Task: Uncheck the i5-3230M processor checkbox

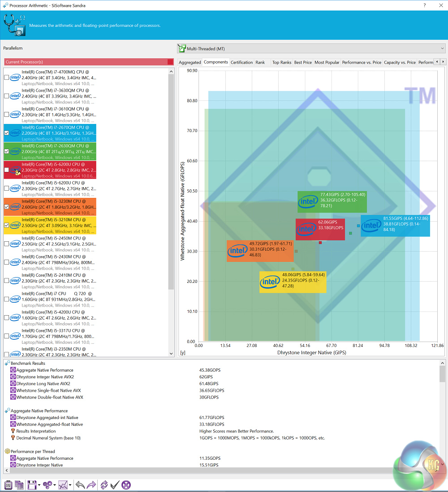Action: tap(7, 207)
